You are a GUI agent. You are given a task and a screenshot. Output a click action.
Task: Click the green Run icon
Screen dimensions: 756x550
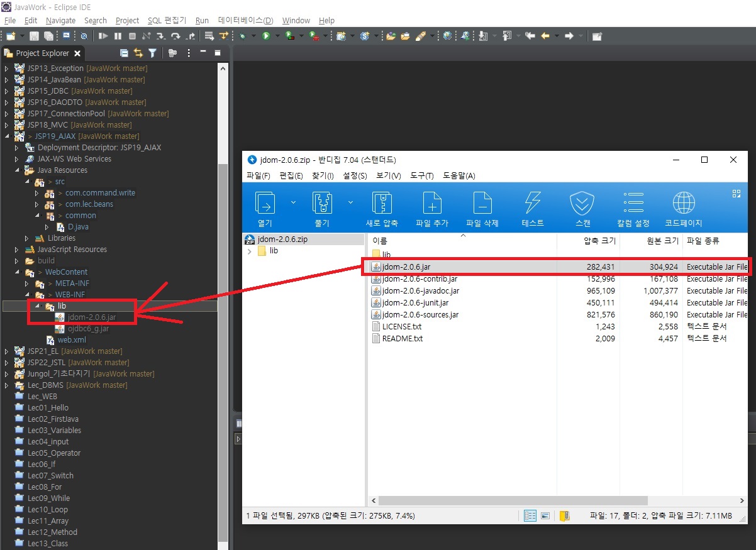(x=265, y=36)
